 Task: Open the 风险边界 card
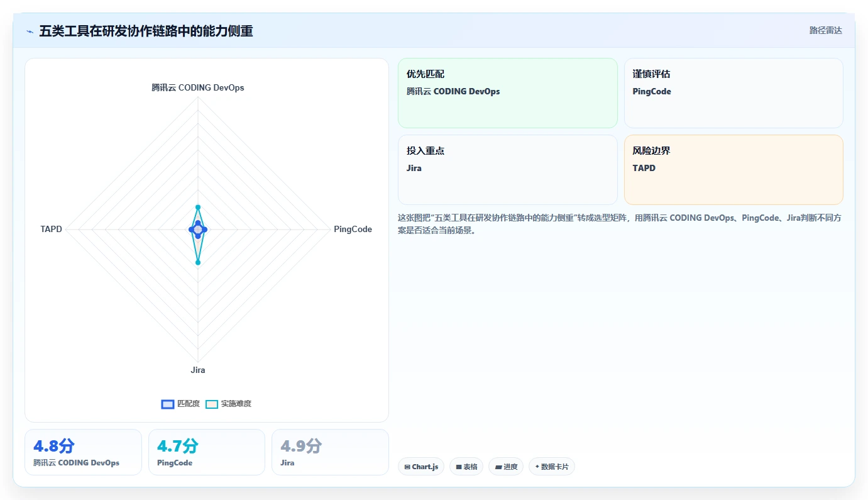pyautogui.click(x=733, y=170)
